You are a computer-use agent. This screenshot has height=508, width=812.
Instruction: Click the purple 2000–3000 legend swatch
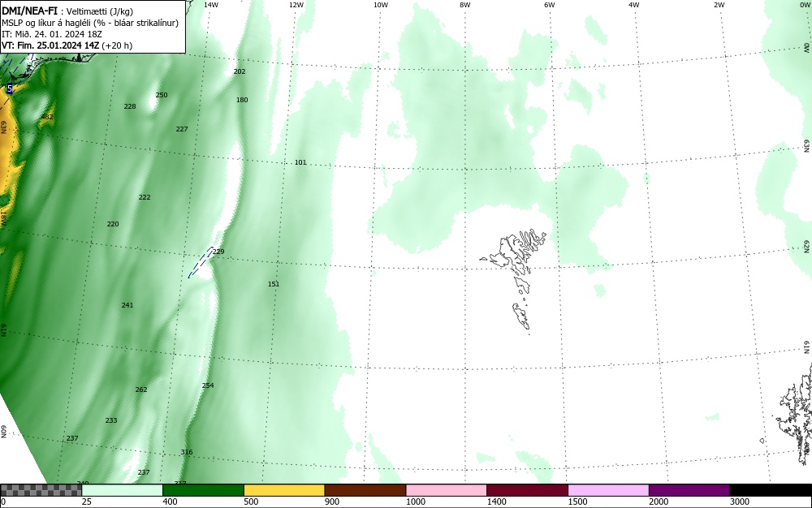pos(689,490)
